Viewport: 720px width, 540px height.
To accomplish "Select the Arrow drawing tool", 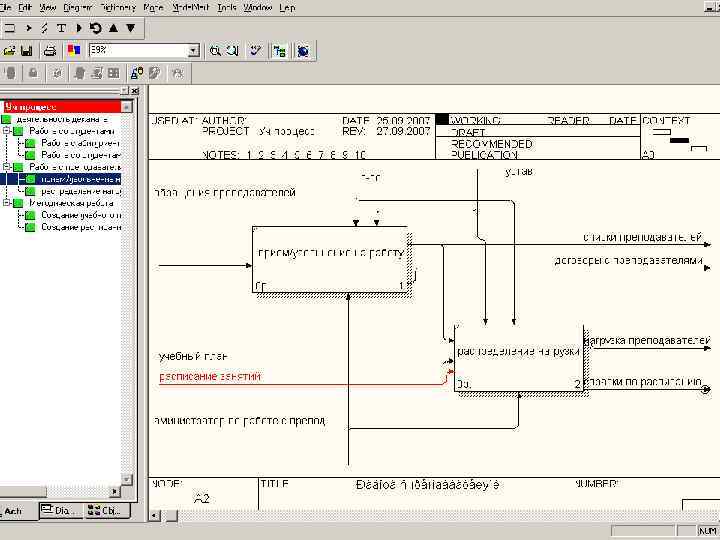I will pos(28,28).
